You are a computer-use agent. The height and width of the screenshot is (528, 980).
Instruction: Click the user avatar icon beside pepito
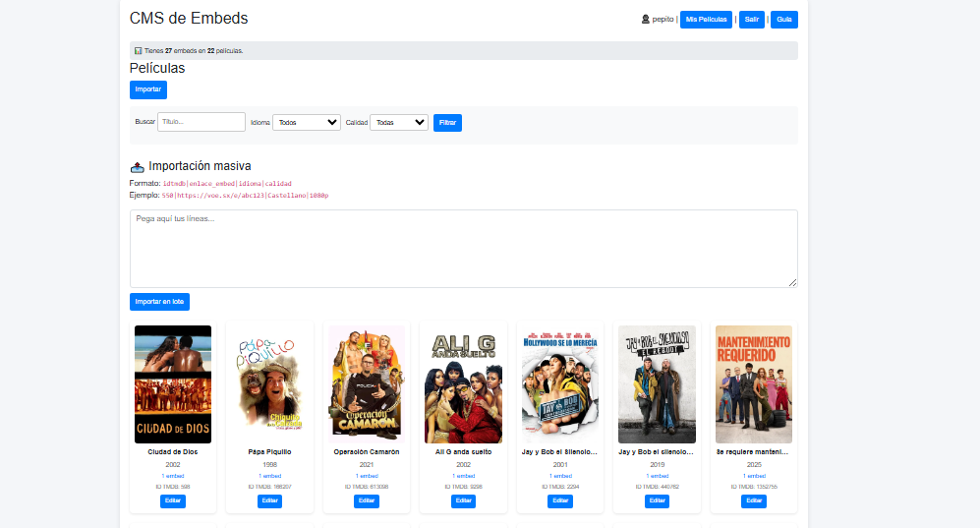click(646, 19)
